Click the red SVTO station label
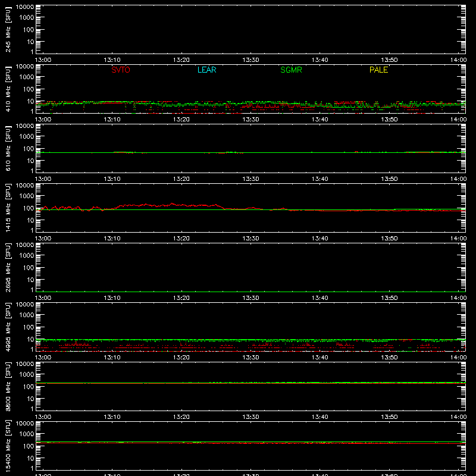476x476 pixels. tap(121, 70)
